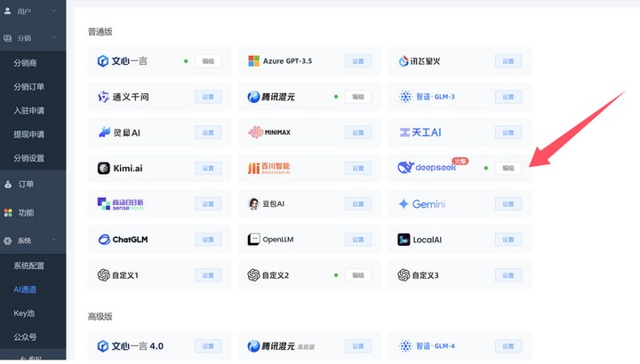The height and width of the screenshot is (364, 640).
Task: Click 设置 button for Kimi.ai
Action: [x=208, y=168]
